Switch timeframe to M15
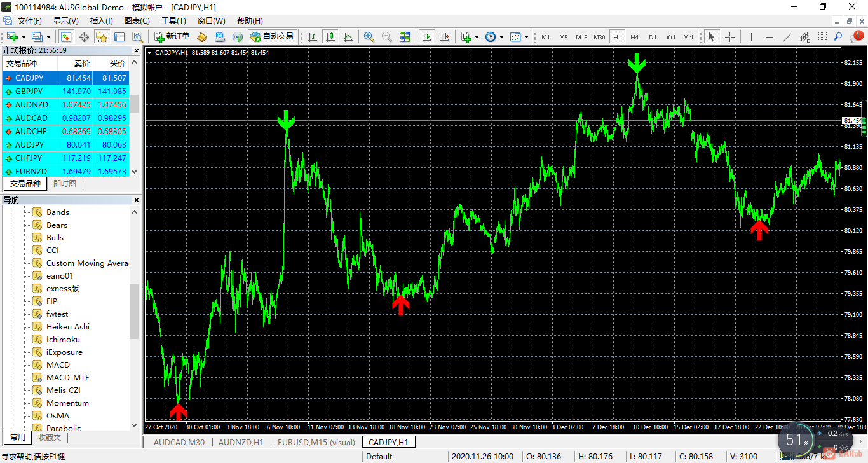This screenshot has width=868, height=463. 581,37
